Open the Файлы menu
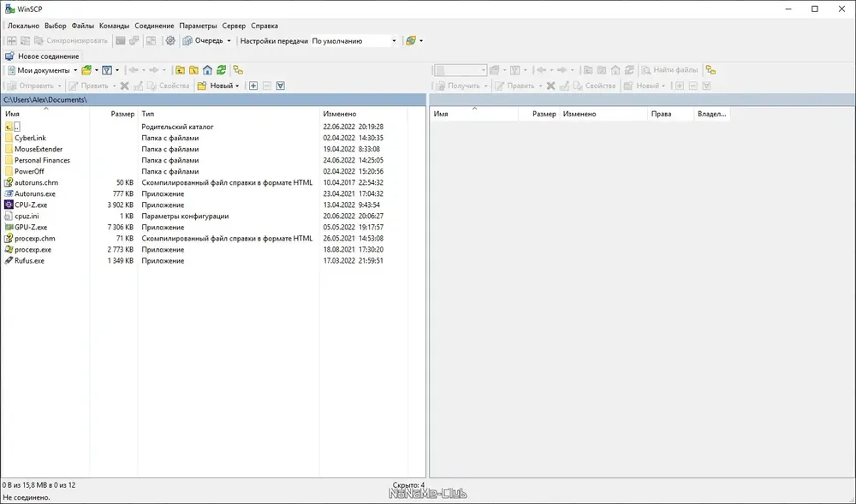Screen dimensions: 856x504 click(x=83, y=26)
